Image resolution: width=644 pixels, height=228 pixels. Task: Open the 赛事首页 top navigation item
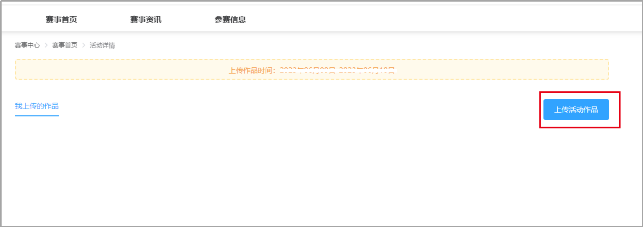[61, 20]
